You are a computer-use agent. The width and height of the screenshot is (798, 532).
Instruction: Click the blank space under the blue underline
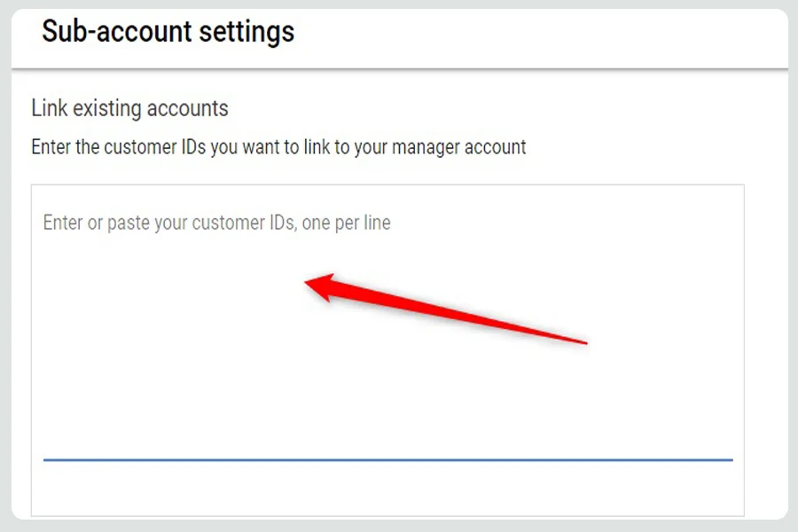(387, 488)
